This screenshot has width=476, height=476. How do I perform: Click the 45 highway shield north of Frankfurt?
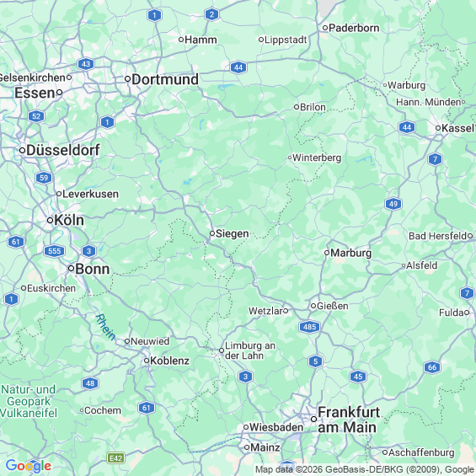click(x=358, y=377)
